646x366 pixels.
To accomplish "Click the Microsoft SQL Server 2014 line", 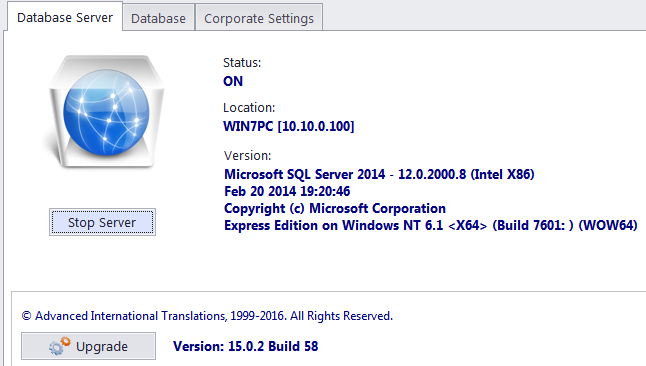I will [x=379, y=174].
